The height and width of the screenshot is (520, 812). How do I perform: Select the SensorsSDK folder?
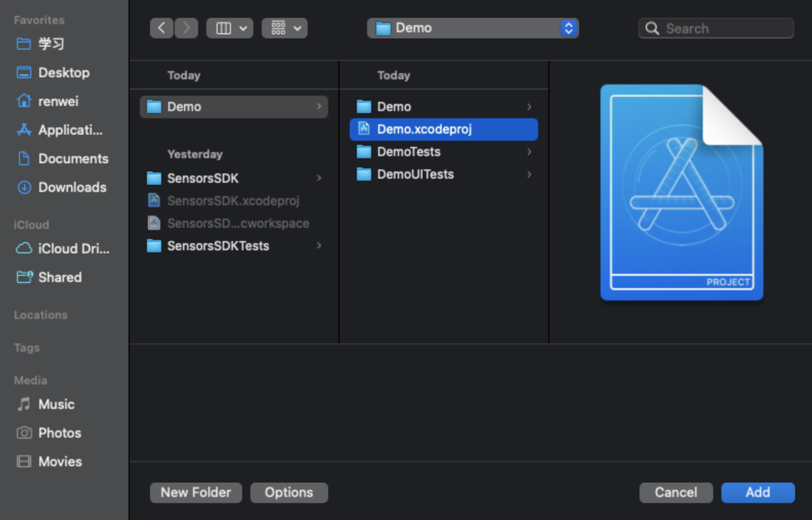pyautogui.click(x=234, y=178)
